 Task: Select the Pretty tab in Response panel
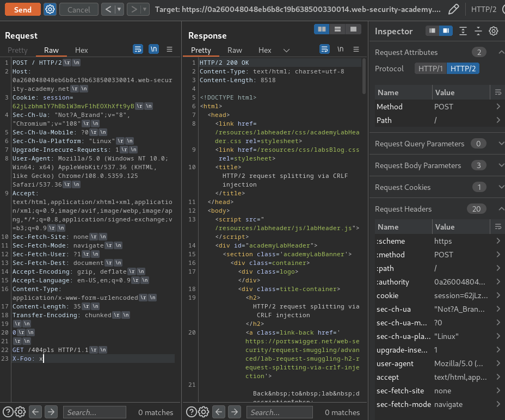coord(201,50)
